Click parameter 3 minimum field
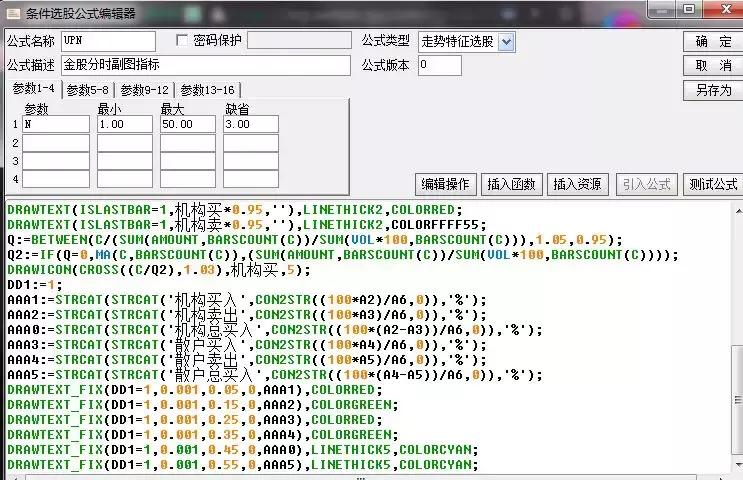 click(125, 161)
